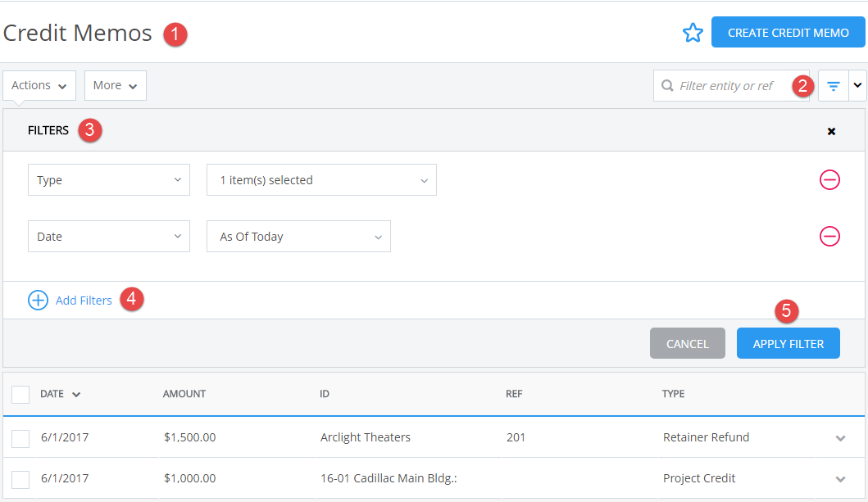This screenshot has height=502, width=868.
Task: Click the Add Filters link
Action: [84, 301]
